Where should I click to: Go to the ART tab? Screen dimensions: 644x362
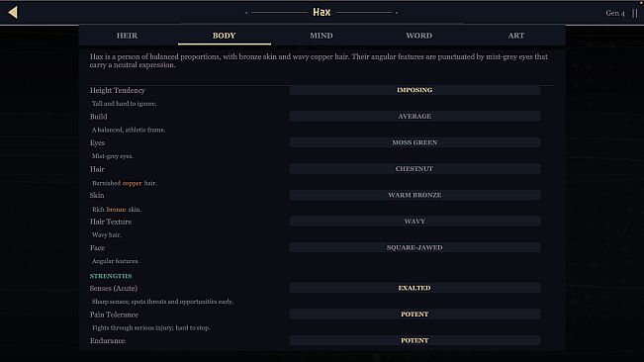(515, 36)
